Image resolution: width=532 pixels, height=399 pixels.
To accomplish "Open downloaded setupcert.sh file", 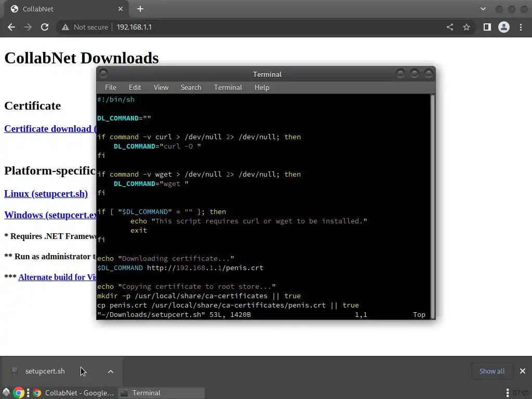I will 45,371.
